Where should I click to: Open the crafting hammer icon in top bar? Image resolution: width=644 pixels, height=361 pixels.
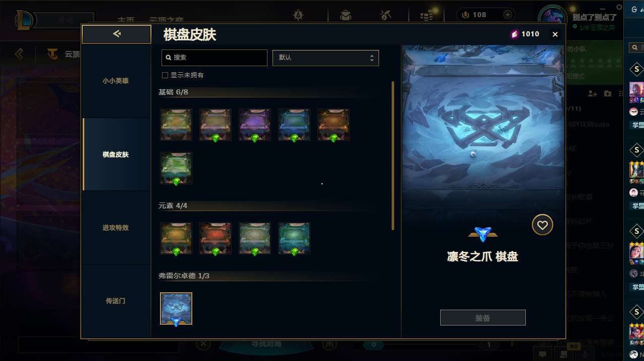pyautogui.click(x=386, y=15)
